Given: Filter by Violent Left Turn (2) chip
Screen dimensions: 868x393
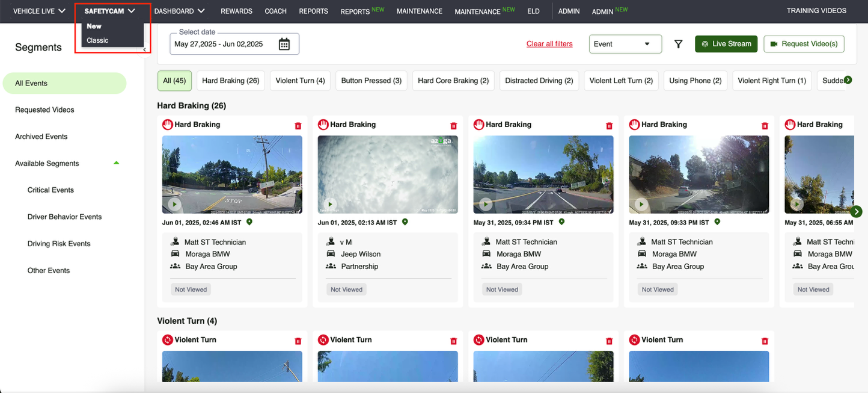Looking at the screenshot, I should [x=621, y=81].
